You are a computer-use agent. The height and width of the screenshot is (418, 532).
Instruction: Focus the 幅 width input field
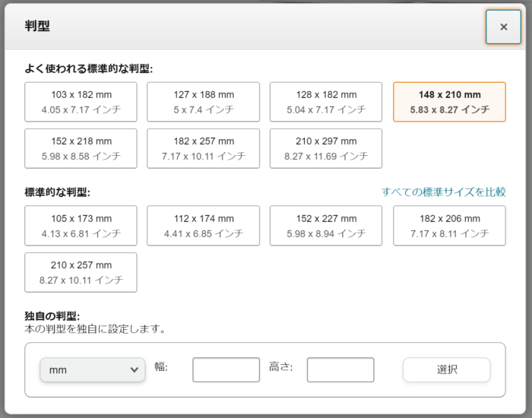[x=226, y=369]
